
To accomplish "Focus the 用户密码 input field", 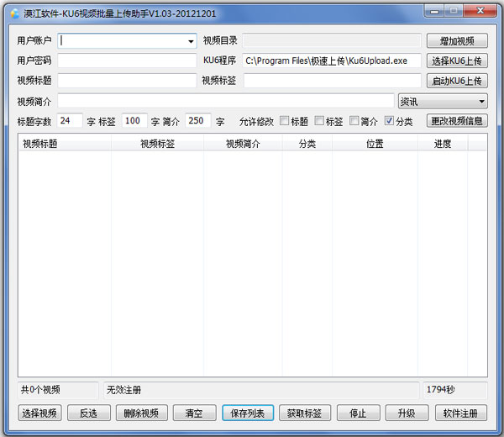I will (127, 61).
